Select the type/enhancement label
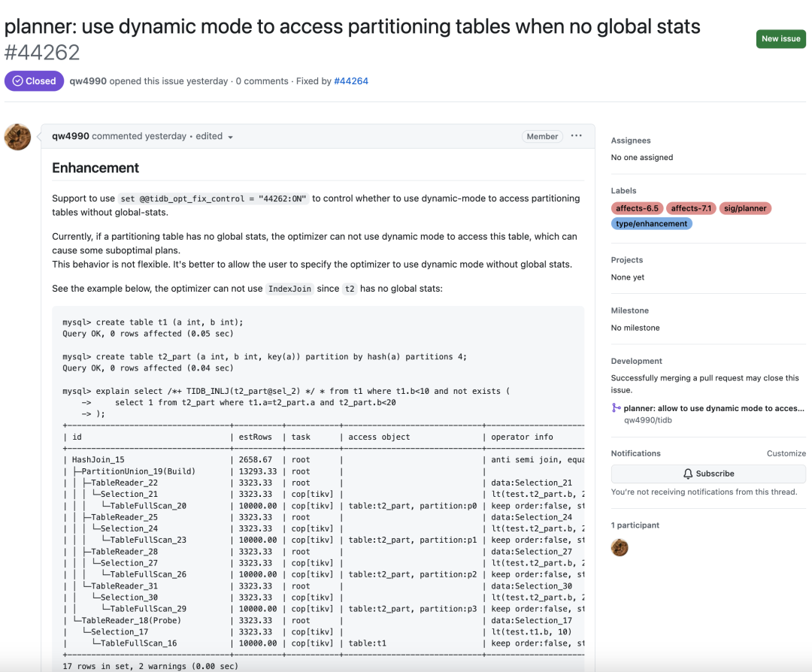The height and width of the screenshot is (672, 812). pos(651,223)
